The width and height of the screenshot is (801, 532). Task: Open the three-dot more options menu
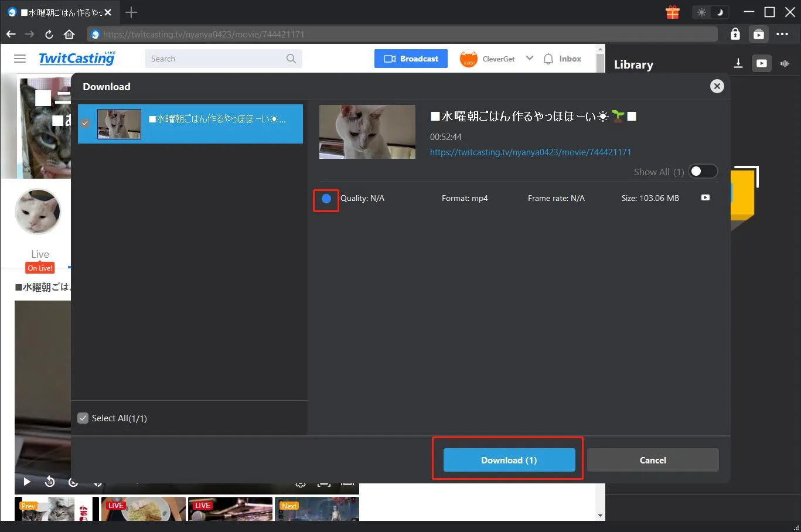pos(782,34)
